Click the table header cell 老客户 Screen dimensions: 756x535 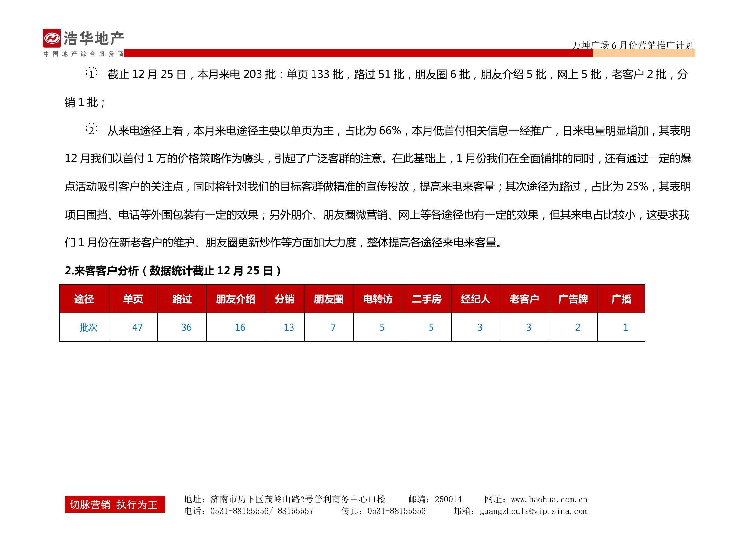[x=525, y=299]
